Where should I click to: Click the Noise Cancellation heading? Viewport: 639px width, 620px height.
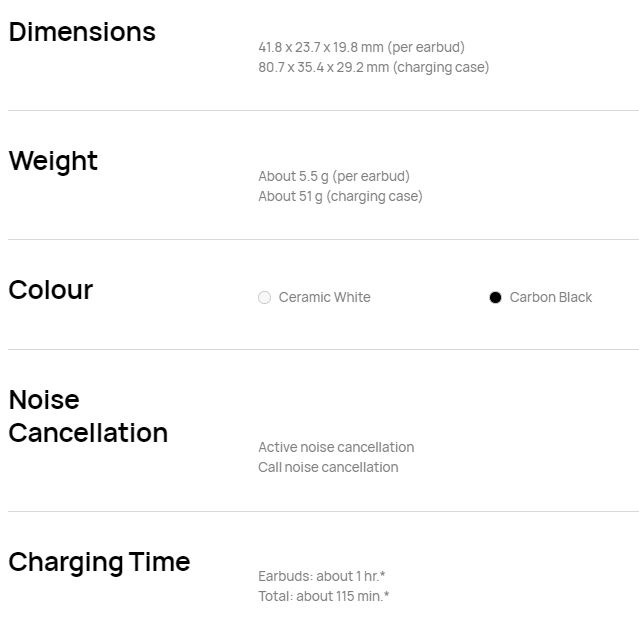[88, 416]
